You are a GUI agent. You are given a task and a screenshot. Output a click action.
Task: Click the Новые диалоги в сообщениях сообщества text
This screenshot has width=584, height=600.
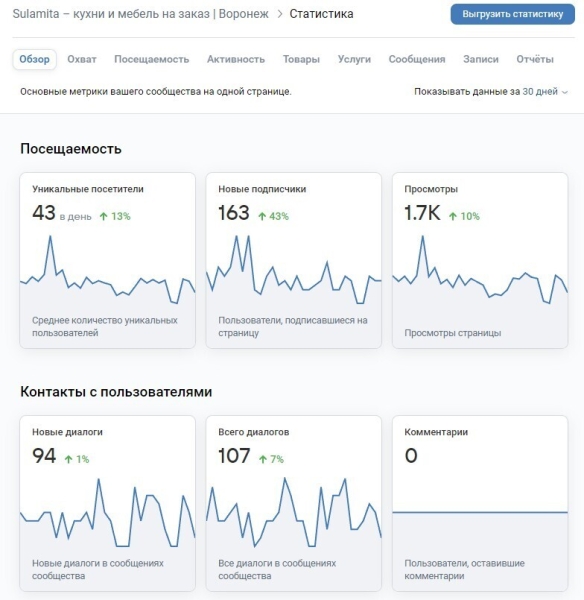tap(98, 569)
